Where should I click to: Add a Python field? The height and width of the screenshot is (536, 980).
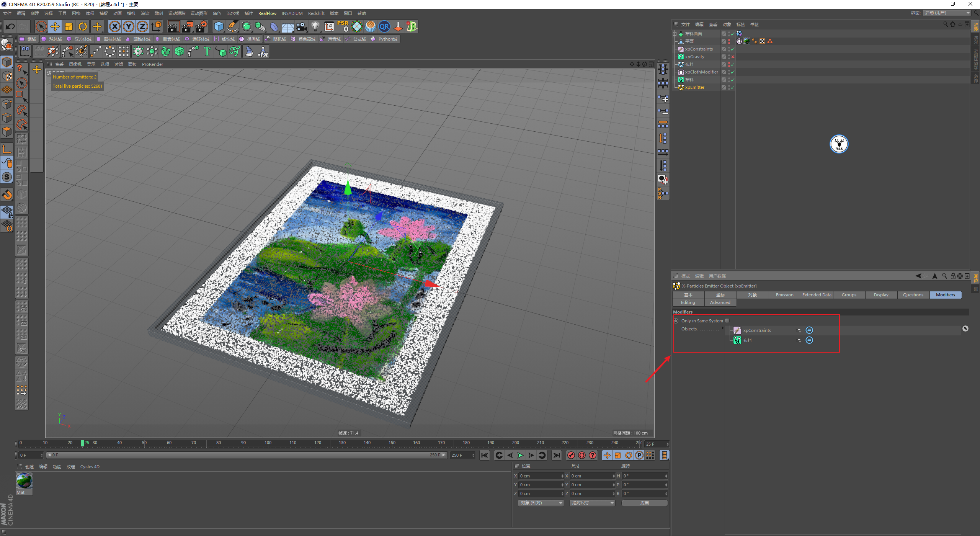384,39
